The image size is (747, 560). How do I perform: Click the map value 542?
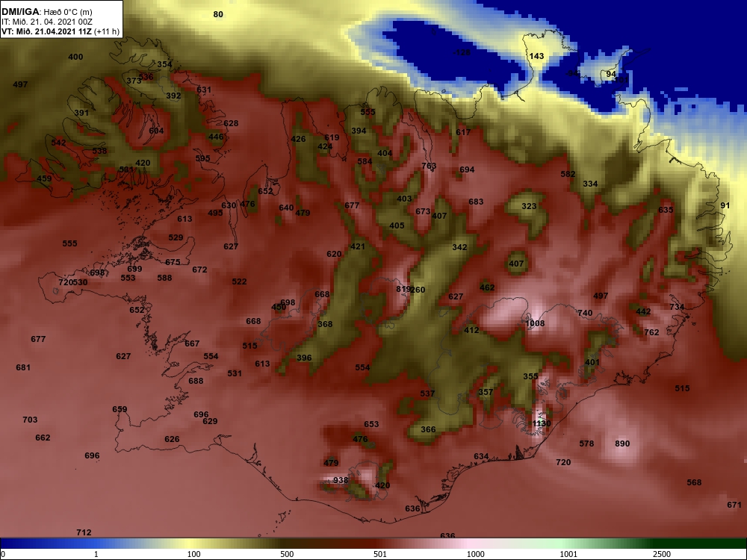58,143
